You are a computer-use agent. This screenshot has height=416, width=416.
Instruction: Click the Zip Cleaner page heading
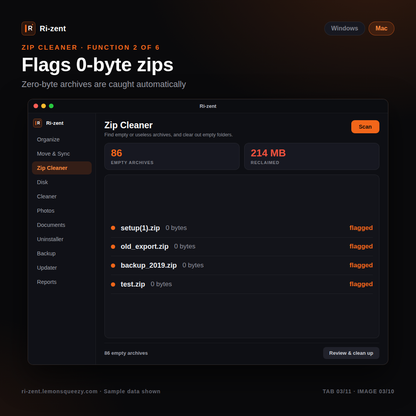click(x=128, y=125)
